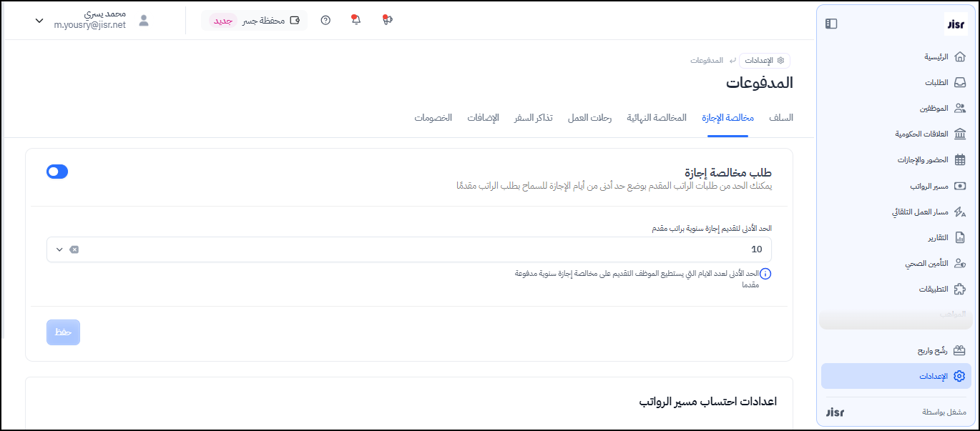Switch to the السلف tab
980x431 pixels.
[780, 118]
